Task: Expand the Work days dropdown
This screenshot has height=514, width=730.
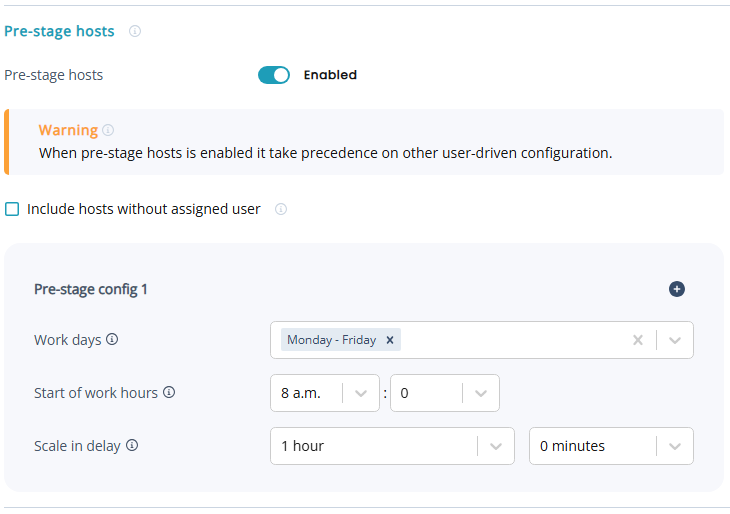Action: tap(675, 340)
